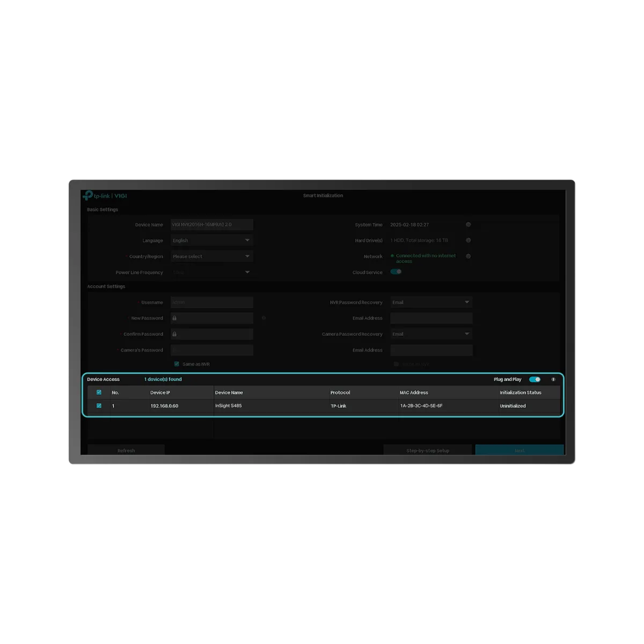
Task: Open the Language dropdown
Action: [212, 240]
